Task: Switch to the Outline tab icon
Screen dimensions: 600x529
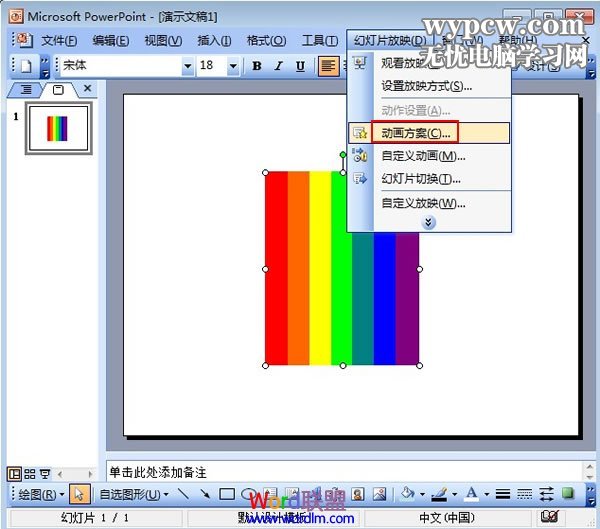Action: pyautogui.click(x=26, y=90)
